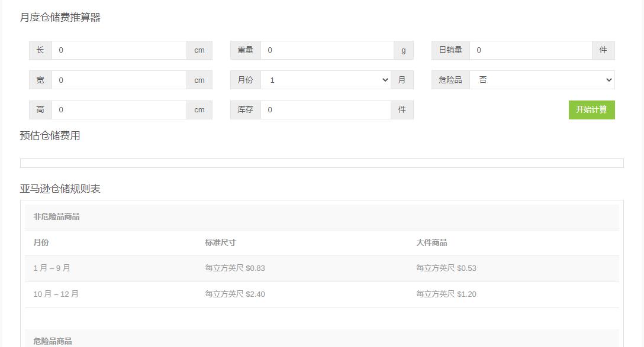The width and height of the screenshot is (644, 347).
Task: Open the 危险品 hazardous goods dropdown
Action: 542,80
